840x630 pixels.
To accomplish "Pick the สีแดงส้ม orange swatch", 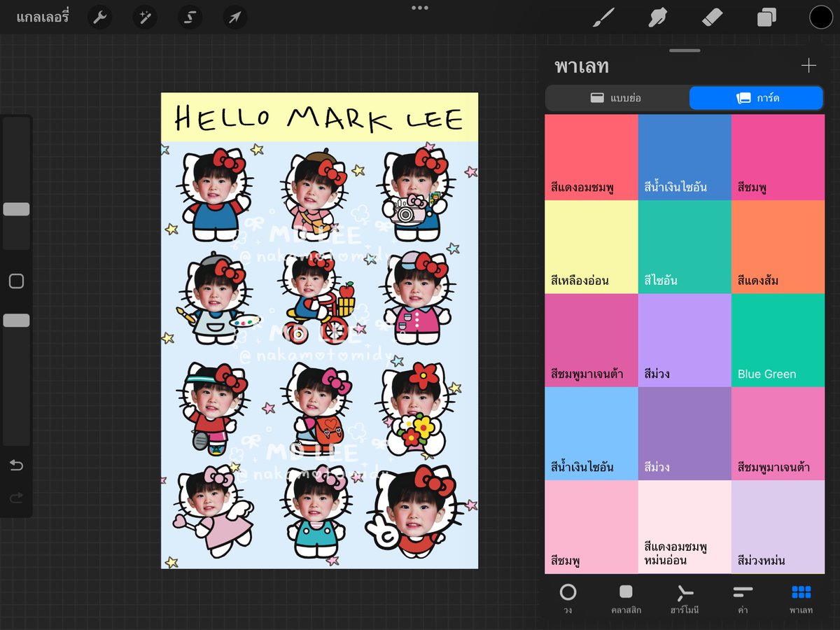I will point(778,247).
